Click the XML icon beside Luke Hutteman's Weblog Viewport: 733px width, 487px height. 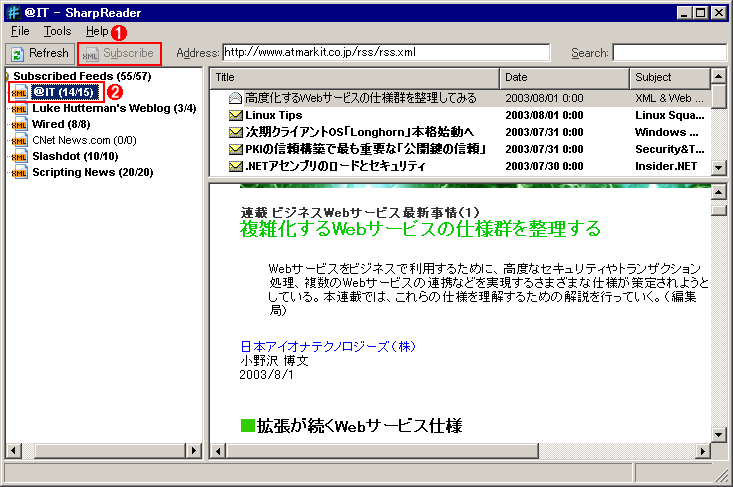tap(19, 109)
